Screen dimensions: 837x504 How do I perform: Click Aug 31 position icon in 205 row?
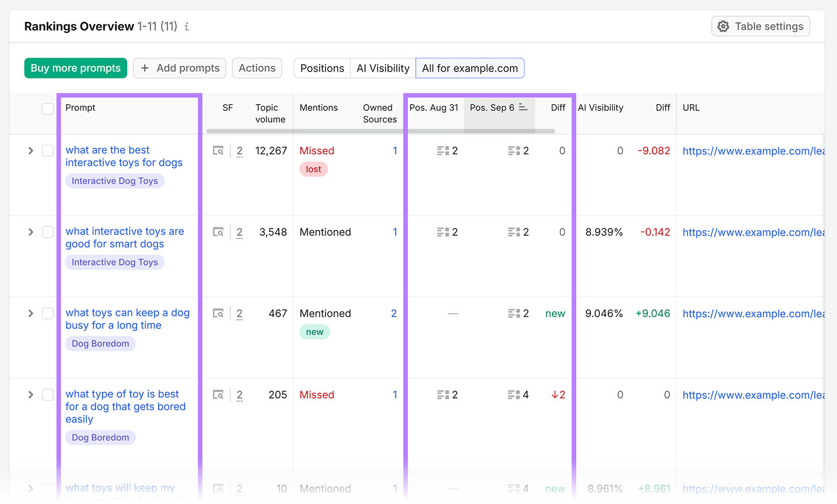pyautogui.click(x=443, y=395)
